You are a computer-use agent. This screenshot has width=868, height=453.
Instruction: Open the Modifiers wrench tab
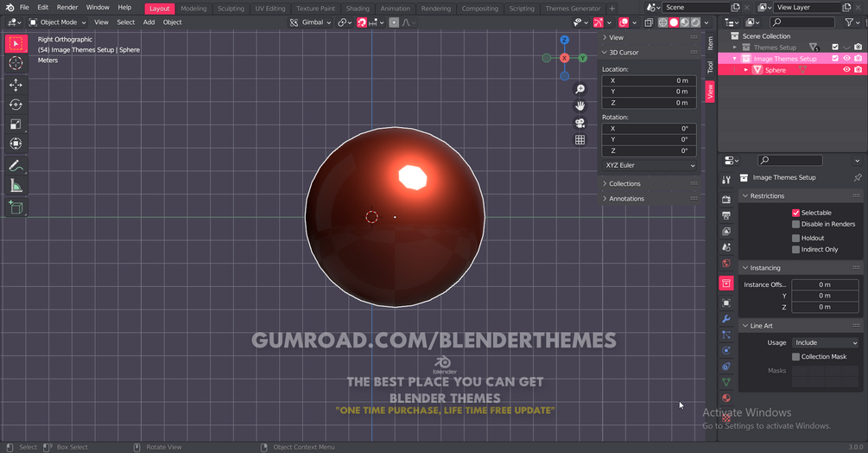tap(726, 319)
